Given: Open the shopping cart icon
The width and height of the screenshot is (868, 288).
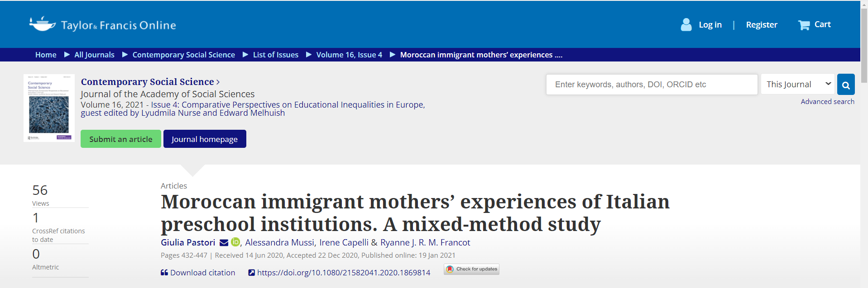Looking at the screenshot, I should (x=804, y=25).
